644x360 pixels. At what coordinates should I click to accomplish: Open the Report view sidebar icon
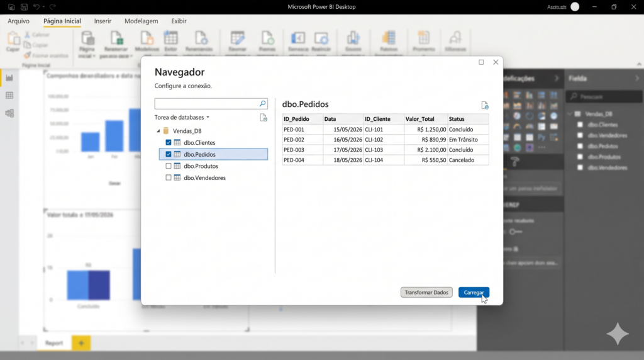click(9, 77)
